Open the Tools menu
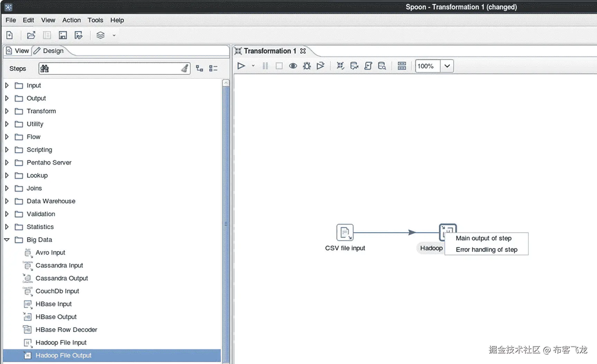597x364 pixels. click(x=95, y=20)
